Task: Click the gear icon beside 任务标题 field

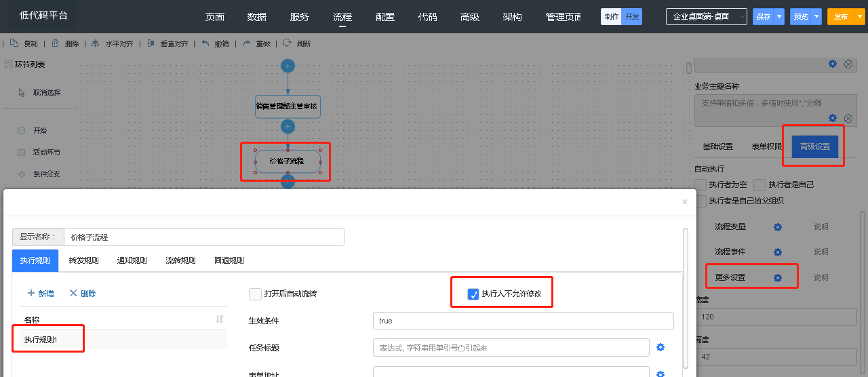Action: click(x=660, y=347)
